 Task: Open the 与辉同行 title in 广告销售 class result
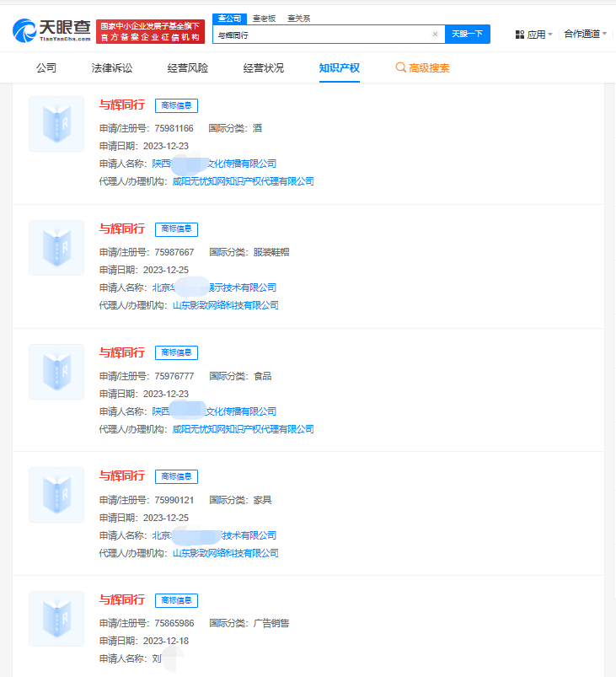pyautogui.click(x=122, y=599)
